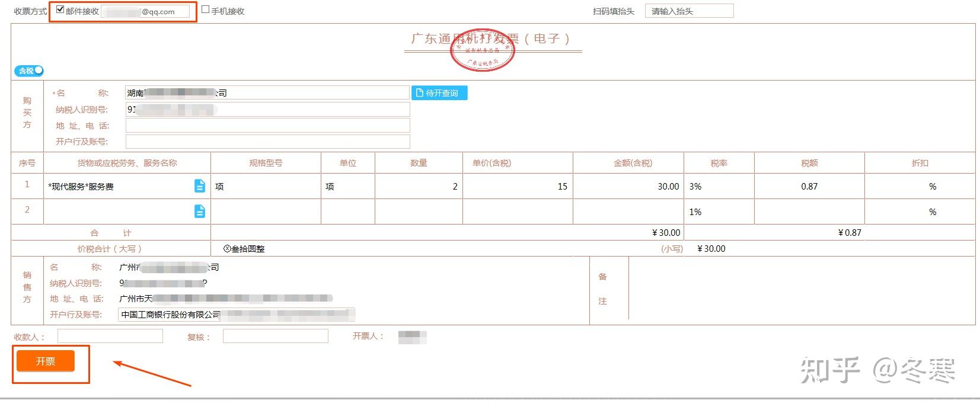
Task: Click the buyer 名称 input field
Action: tap(267, 93)
